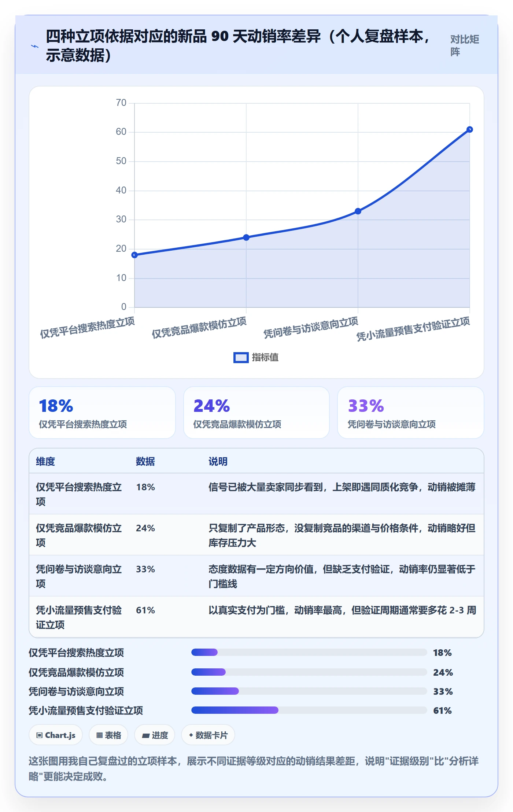Select the 18% data card
This screenshot has width=513, height=812.
(x=102, y=413)
